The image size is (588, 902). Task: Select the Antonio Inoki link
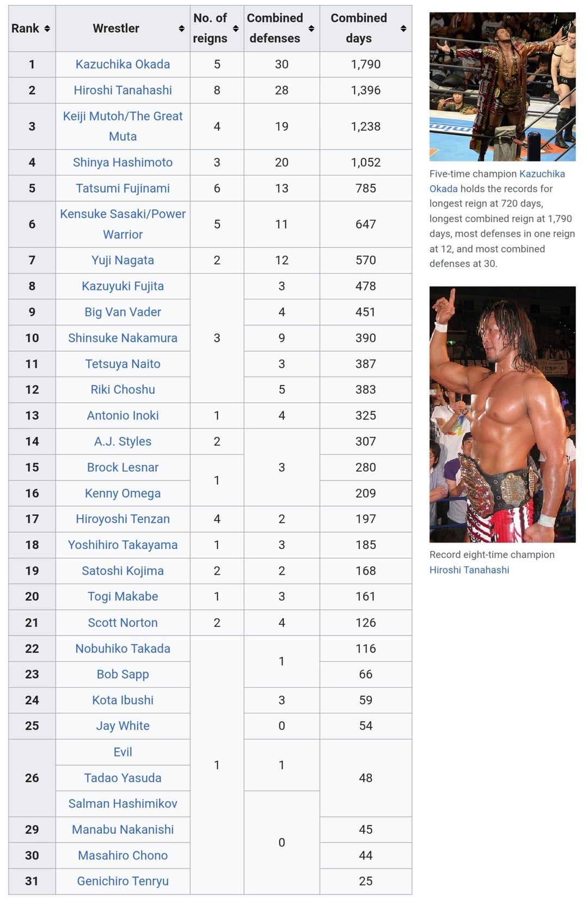122,416
